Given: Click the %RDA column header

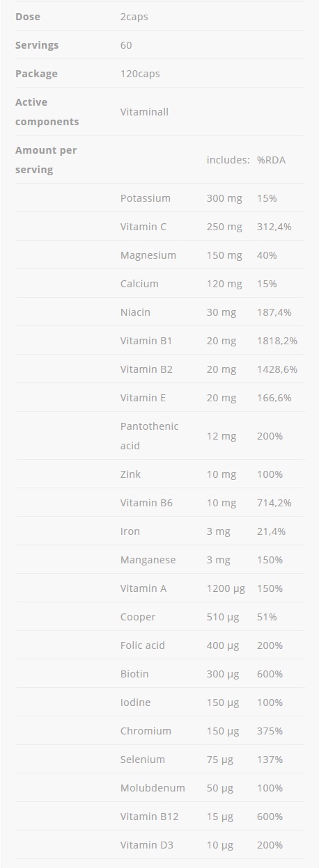Looking at the screenshot, I should (271, 160).
